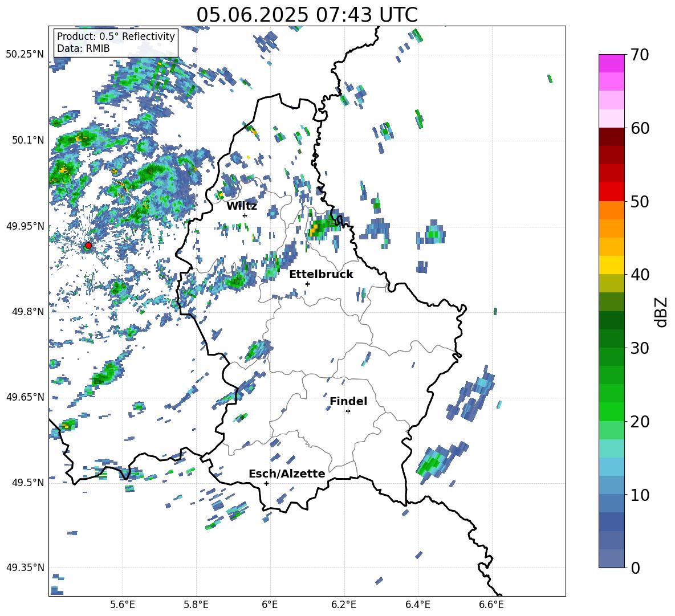Click the red radar site marker
Image resolution: width=675 pixels, height=616 pixels.
pos(88,246)
